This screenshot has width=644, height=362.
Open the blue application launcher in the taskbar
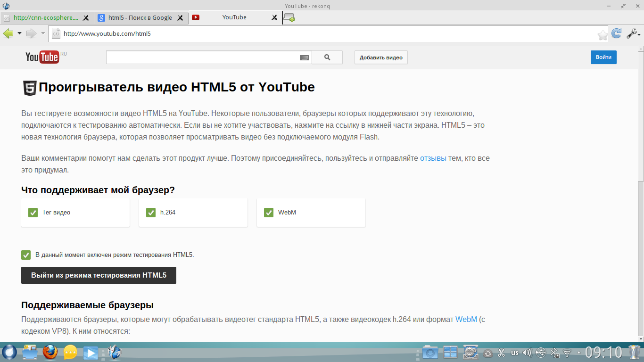coord(9,352)
